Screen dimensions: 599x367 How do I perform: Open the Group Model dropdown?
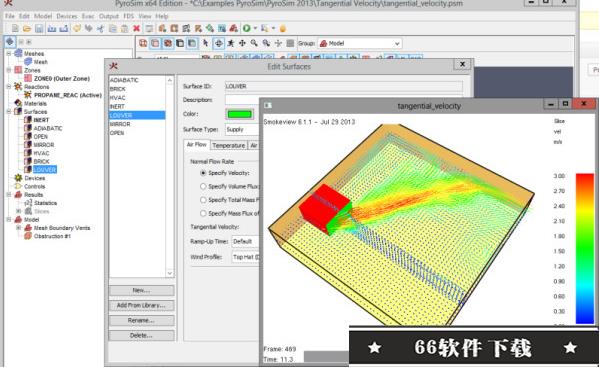[x=360, y=44]
